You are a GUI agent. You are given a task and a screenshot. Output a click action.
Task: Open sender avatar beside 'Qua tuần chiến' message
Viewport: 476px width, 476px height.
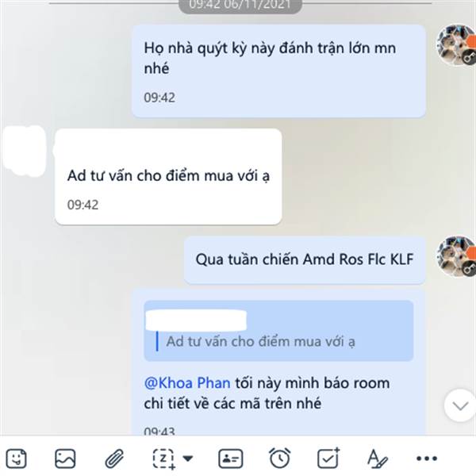pyautogui.click(x=455, y=257)
